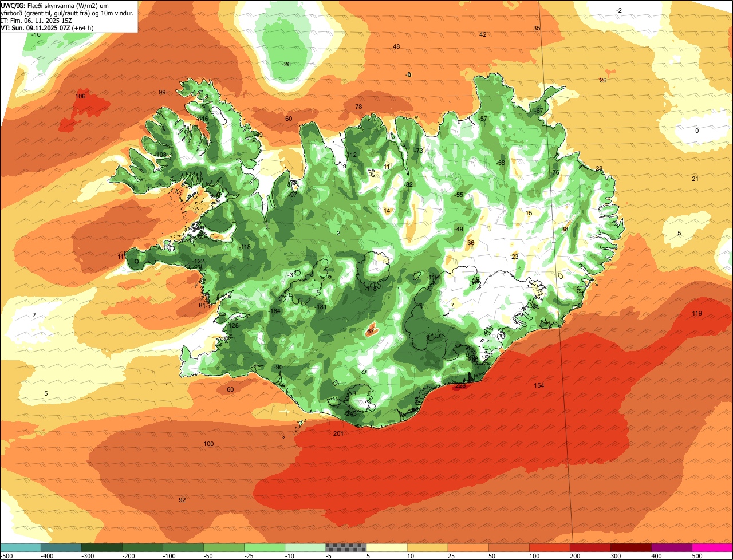The height and width of the screenshot is (560, 733).
Task: Click the light green -25 to -10 legend swatch
Action: [265, 547]
